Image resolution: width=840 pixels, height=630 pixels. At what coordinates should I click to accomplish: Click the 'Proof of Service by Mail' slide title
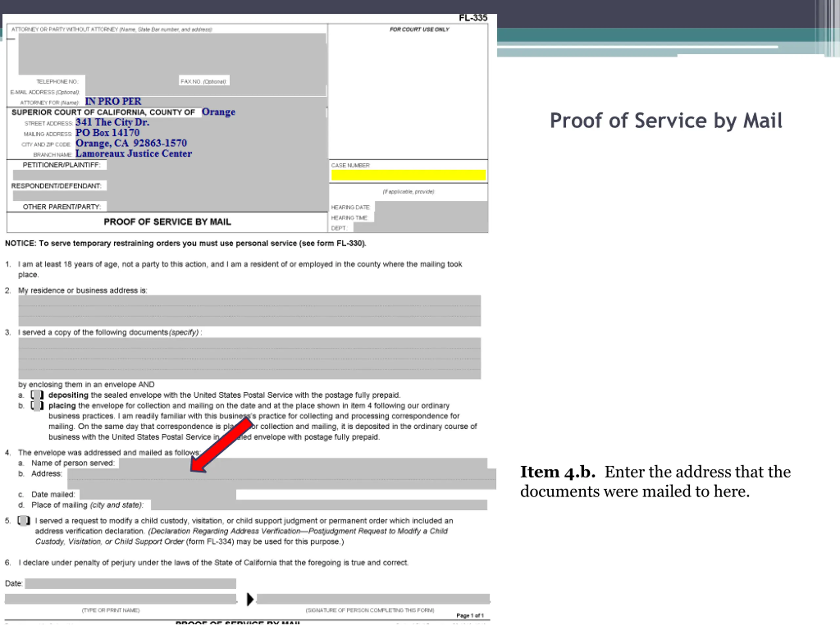tap(666, 121)
